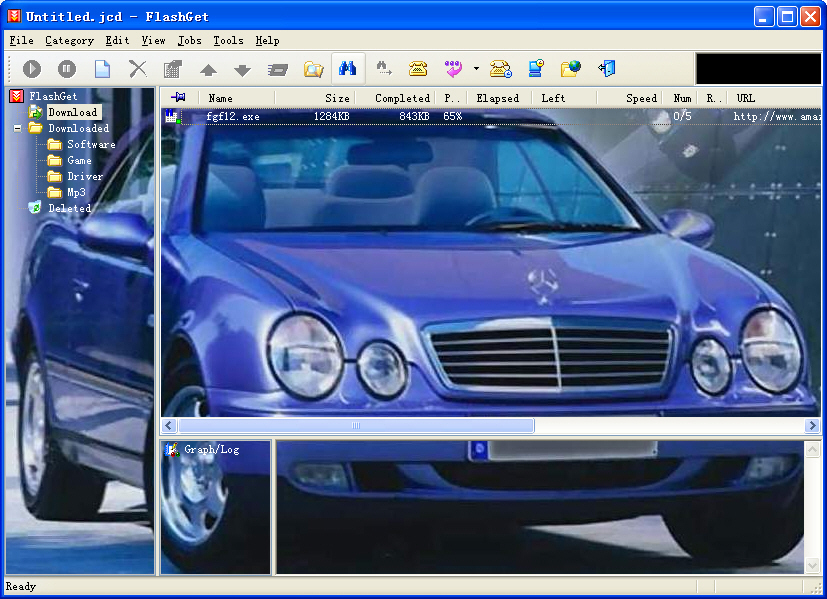Open the Category menu
This screenshot has height=599, width=827.
[x=69, y=41]
